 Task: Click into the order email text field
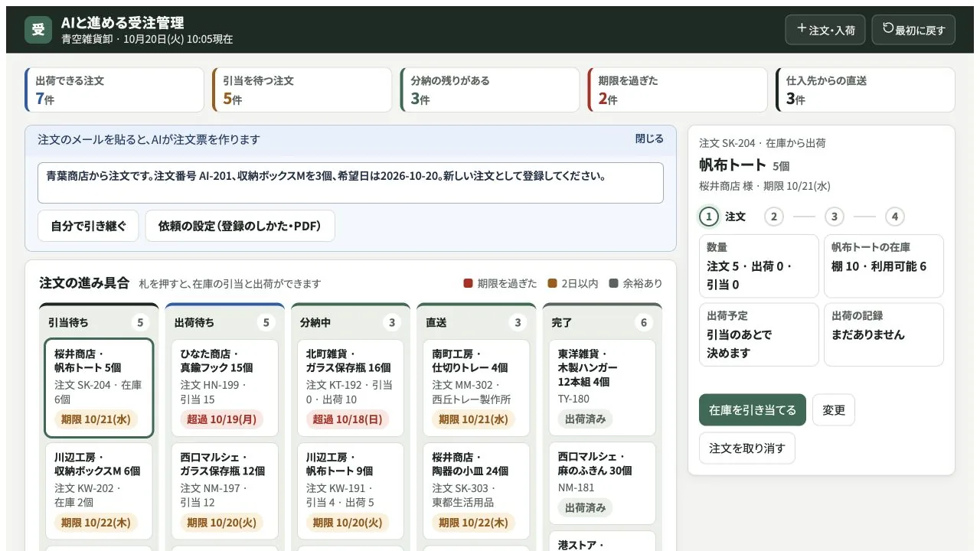tap(351, 183)
